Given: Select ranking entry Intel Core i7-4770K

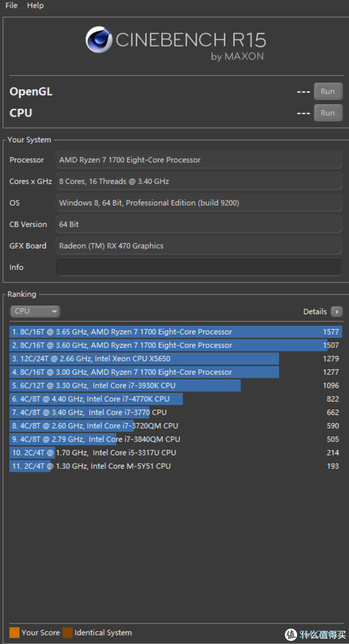Looking at the screenshot, I should point(176,399).
